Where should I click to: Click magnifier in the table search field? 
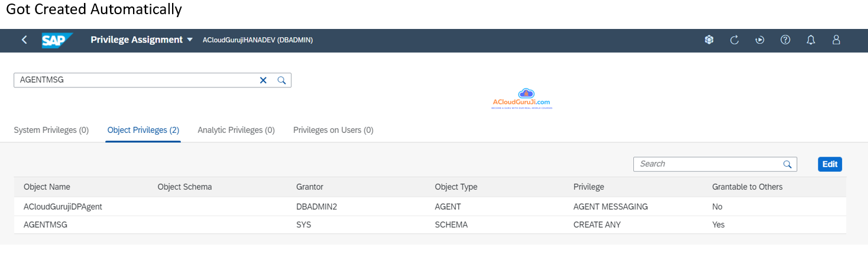pyautogui.click(x=787, y=164)
